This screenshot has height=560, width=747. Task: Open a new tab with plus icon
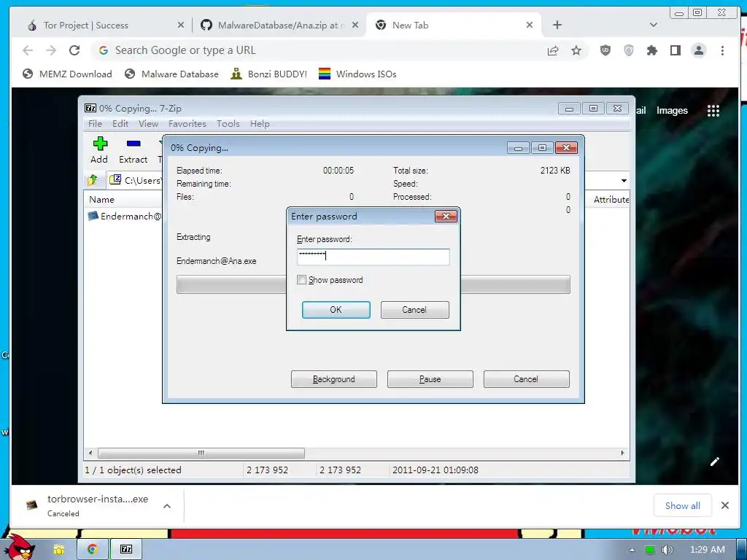coord(557,25)
